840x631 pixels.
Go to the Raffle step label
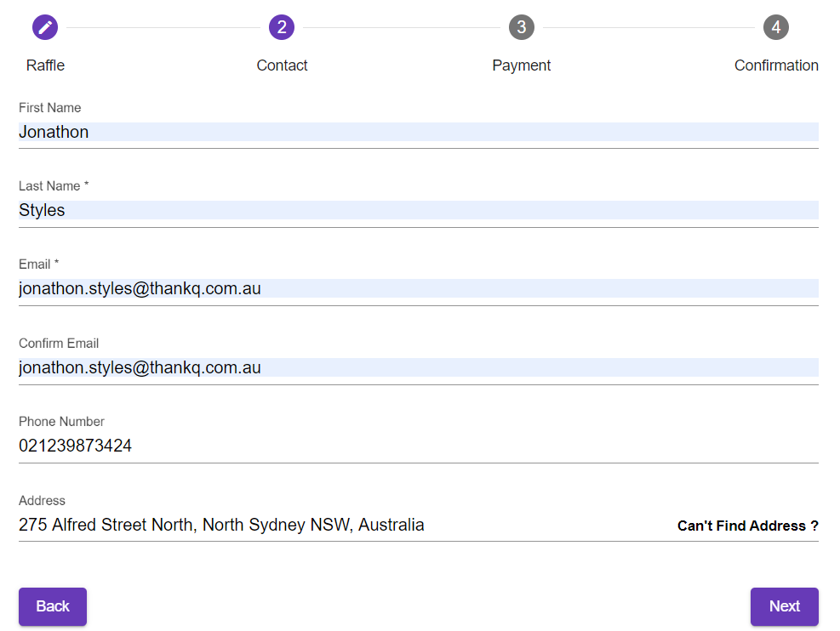point(45,65)
